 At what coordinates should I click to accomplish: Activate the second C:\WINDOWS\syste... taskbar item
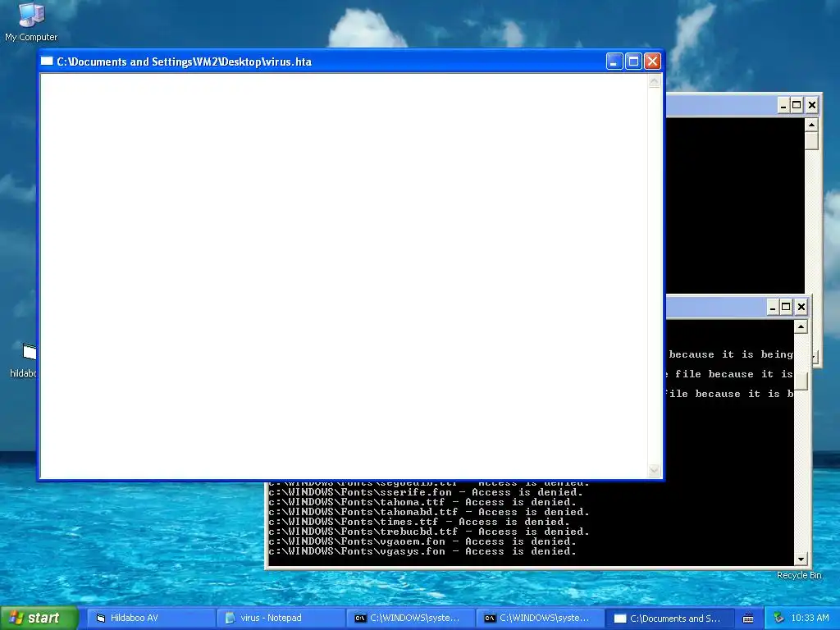[540, 618]
